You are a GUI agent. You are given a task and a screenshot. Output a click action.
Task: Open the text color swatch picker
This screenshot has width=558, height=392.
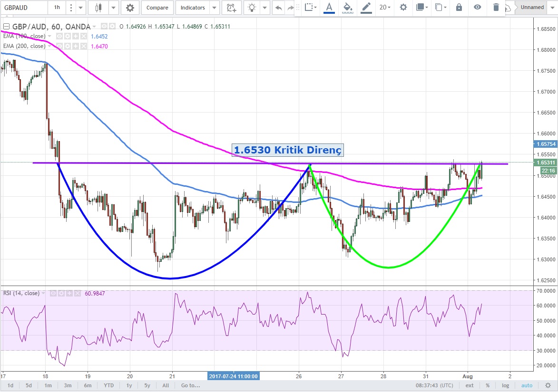329,7
